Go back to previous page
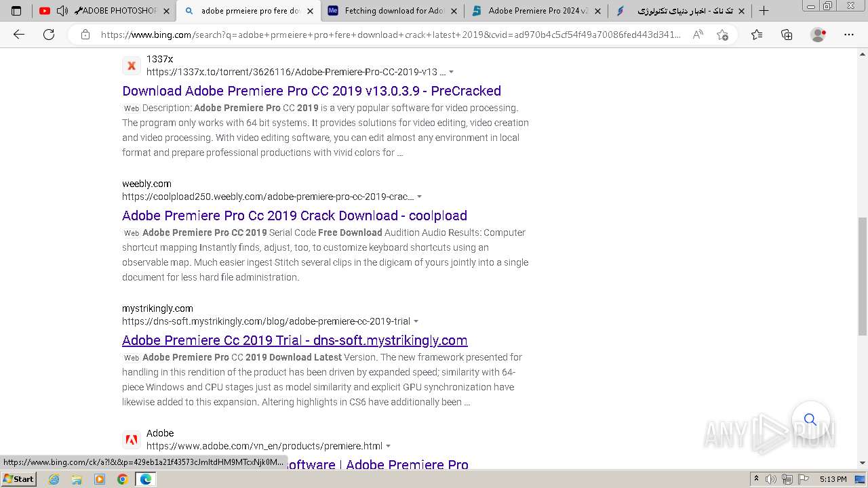Image resolution: width=868 pixels, height=488 pixels. [x=19, y=35]
